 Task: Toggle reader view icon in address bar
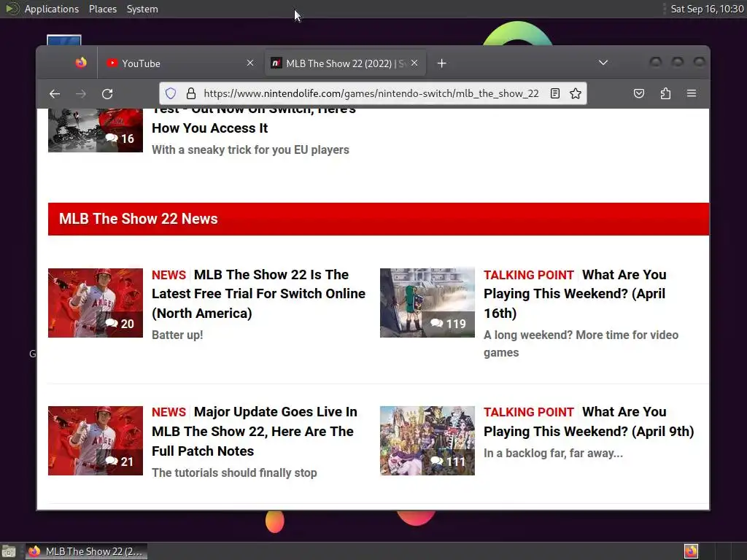[555, 93]
